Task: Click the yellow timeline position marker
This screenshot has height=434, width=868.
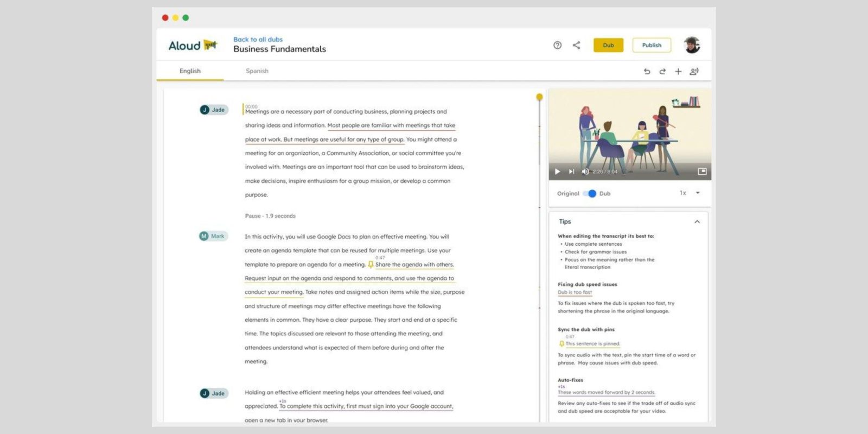Action: (x=539, y=97)
